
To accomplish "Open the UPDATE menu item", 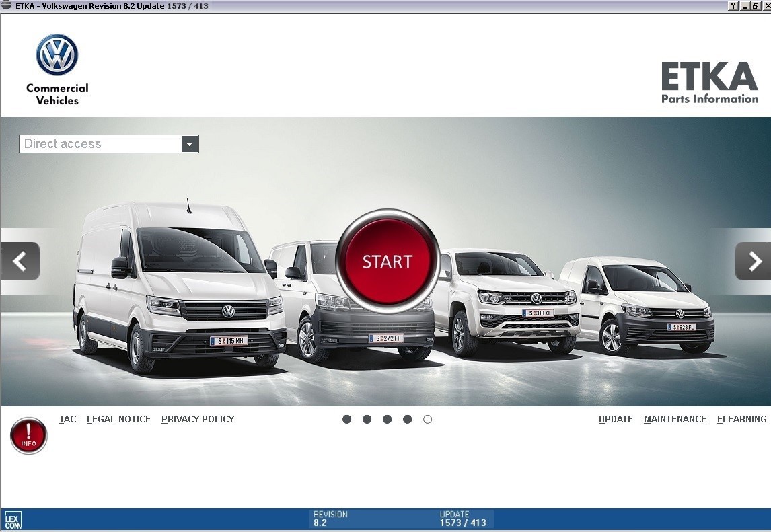I will (616, 420).
